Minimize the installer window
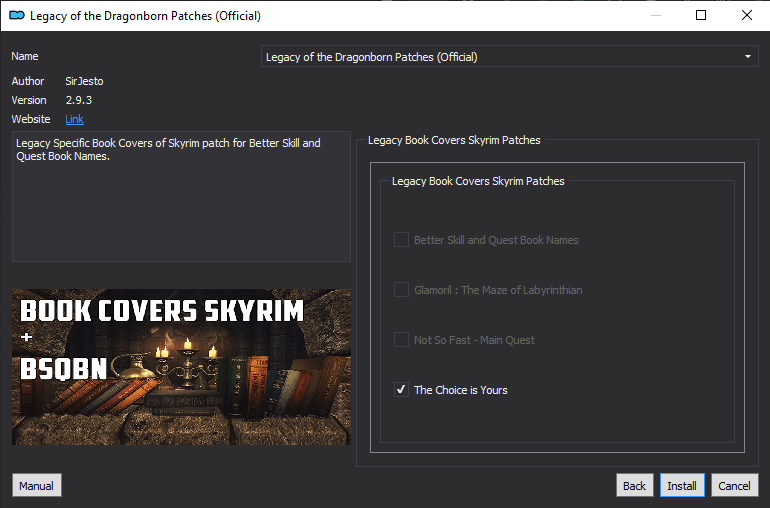 click(x=656, y=15)
